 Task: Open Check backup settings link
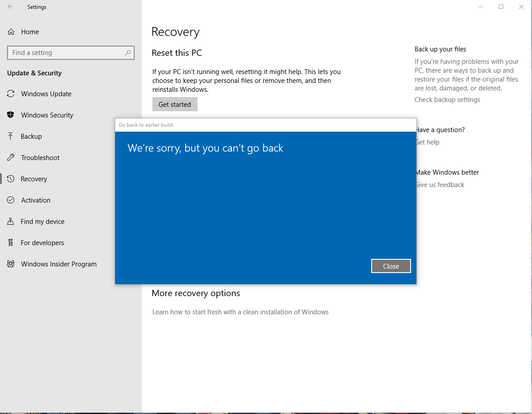(447, 100)
